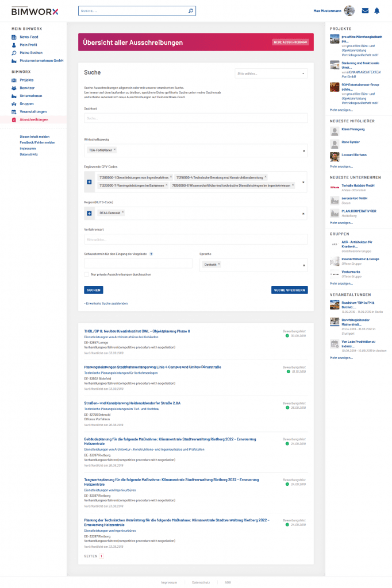Click the plus icon for Region NUTS-Code
The width and height of the screenshot is (392, 588).
tap(89, 214)
